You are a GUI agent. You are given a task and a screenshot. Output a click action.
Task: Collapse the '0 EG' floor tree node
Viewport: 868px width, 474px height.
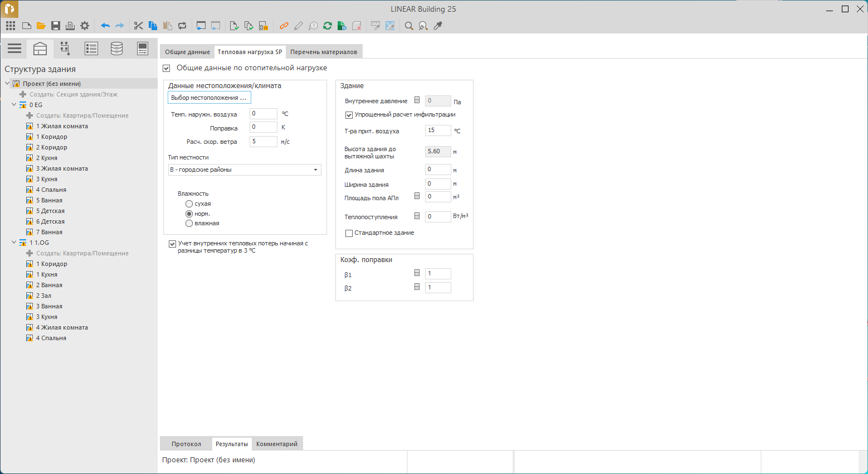[x=14, y=105]
